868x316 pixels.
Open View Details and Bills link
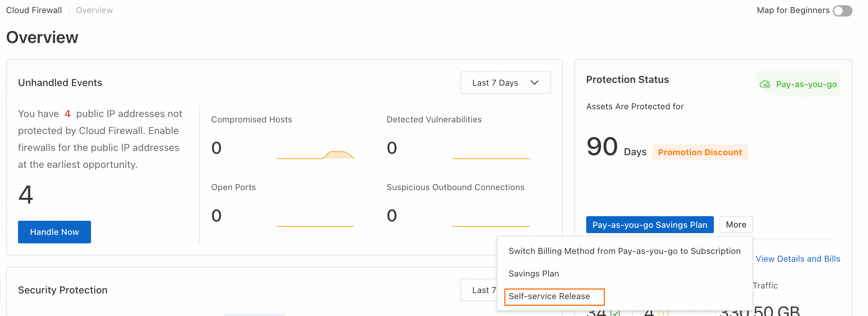click(798, 259)
